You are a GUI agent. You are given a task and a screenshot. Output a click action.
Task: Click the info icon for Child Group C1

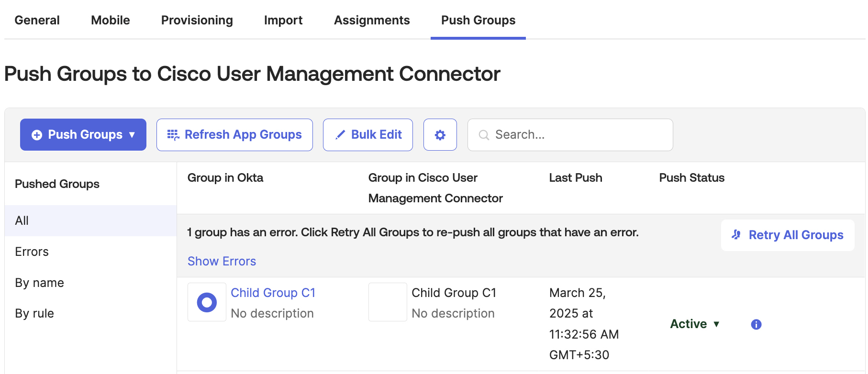click(756, 324)
